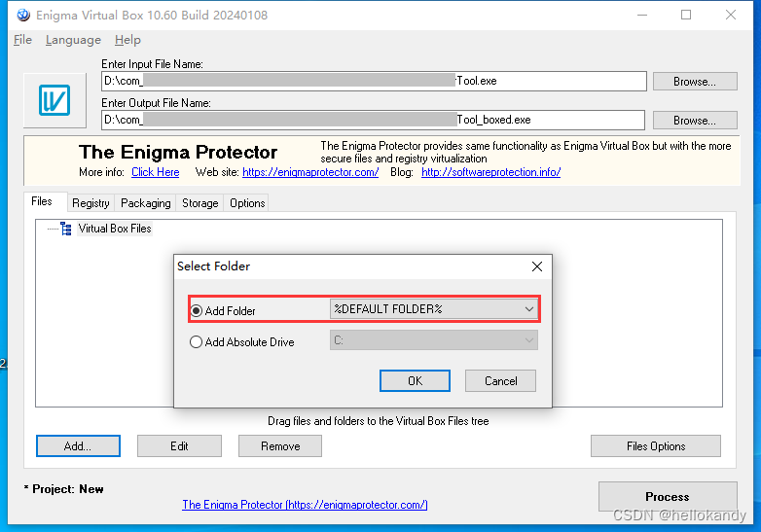Switch to the Options tab
This screenshot has height=532, width=761.
[247, 203]
